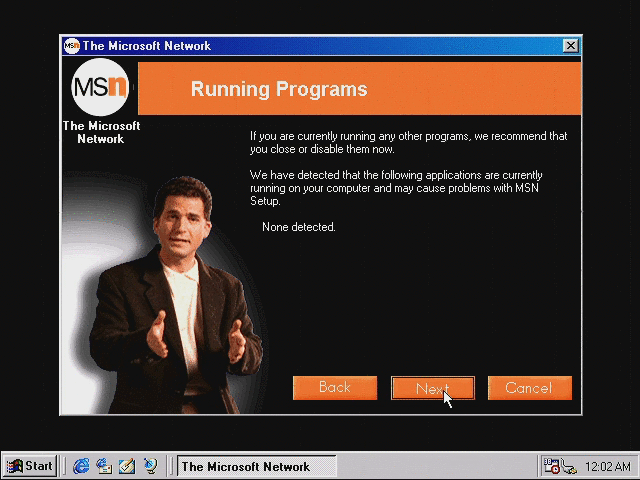Click the Task Scheduler tray icon
Screen dimensions: 640x480
click(x=551, y=466)
